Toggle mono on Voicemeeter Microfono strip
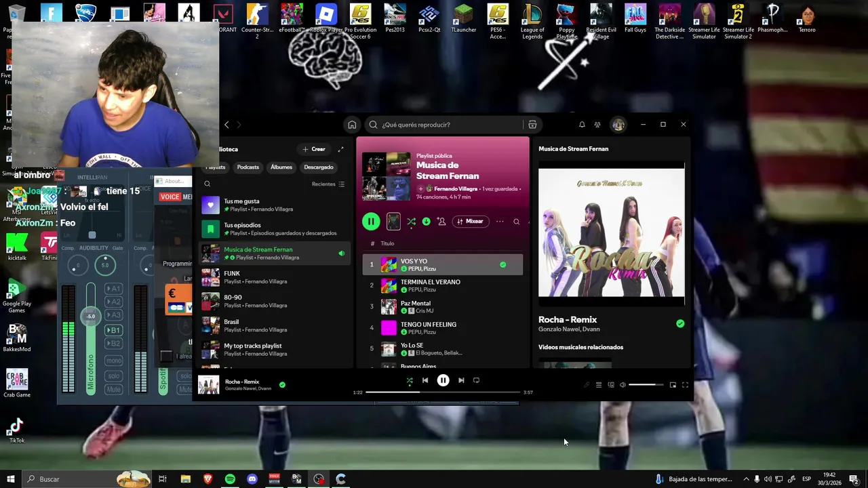The height and width of the screenshot is (488, 868). (114, 361)
